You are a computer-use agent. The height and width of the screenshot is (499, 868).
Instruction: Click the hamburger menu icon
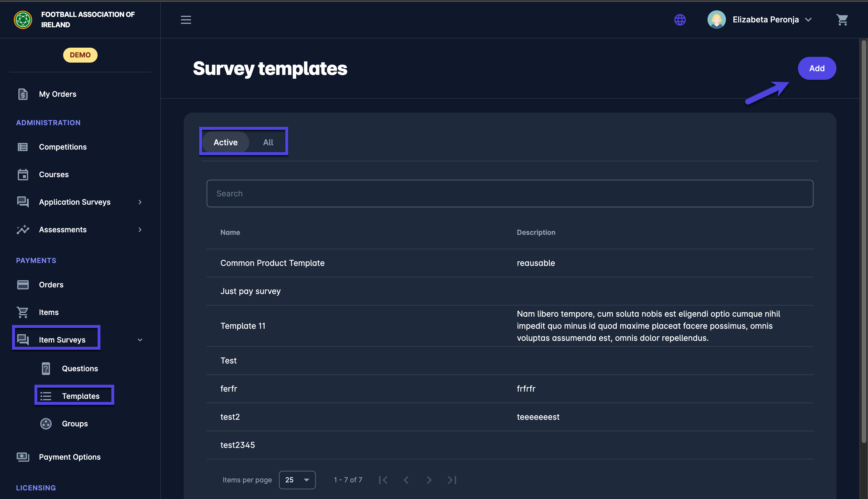tap(186, 20)
